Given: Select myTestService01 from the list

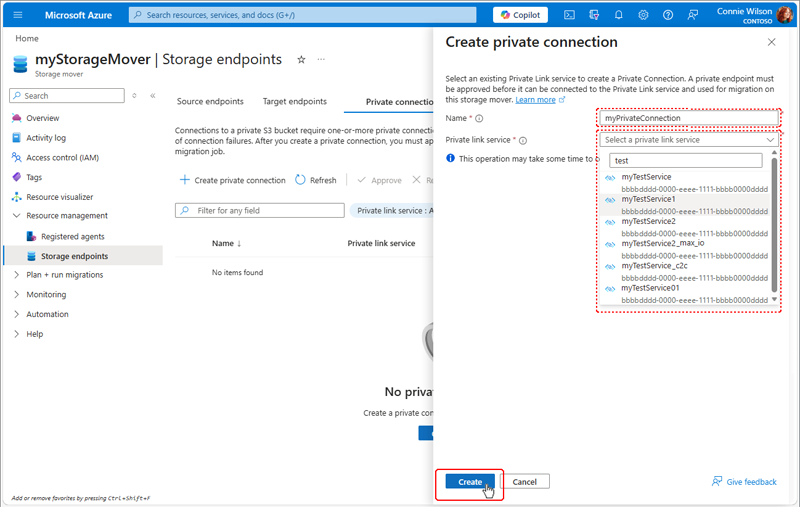Looking at the screenshot, I should point(685,294).
